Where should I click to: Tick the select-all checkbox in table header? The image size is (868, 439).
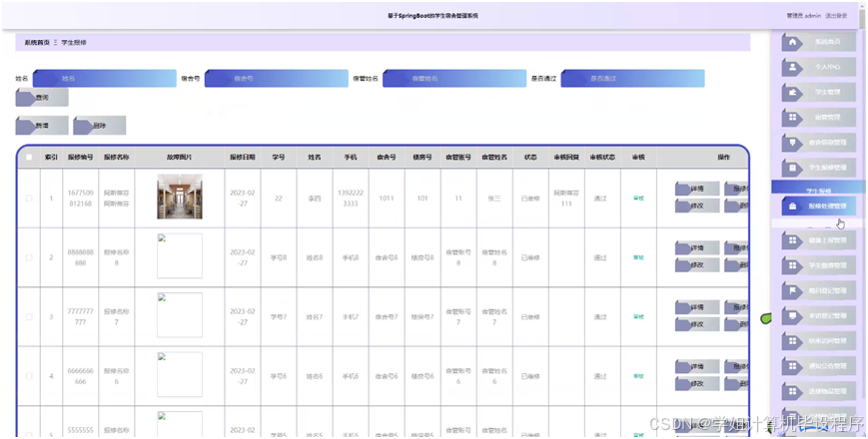point(29,157)
